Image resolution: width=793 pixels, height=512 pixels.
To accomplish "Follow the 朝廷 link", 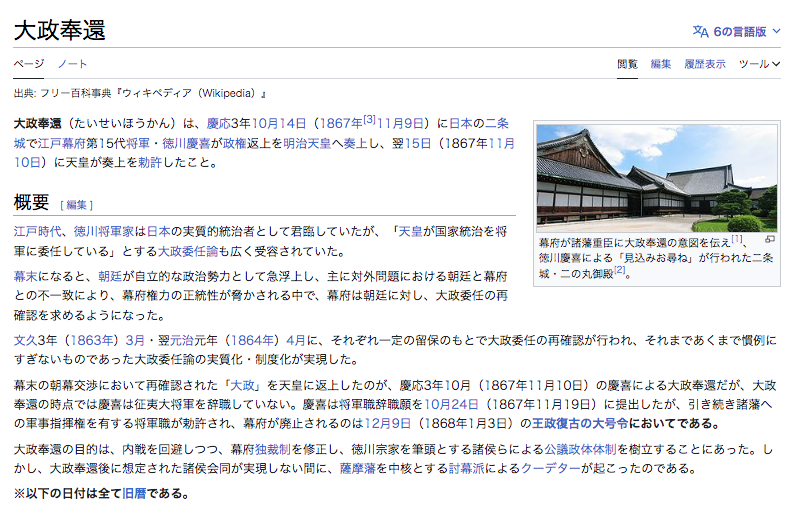I will coord(110,276).
